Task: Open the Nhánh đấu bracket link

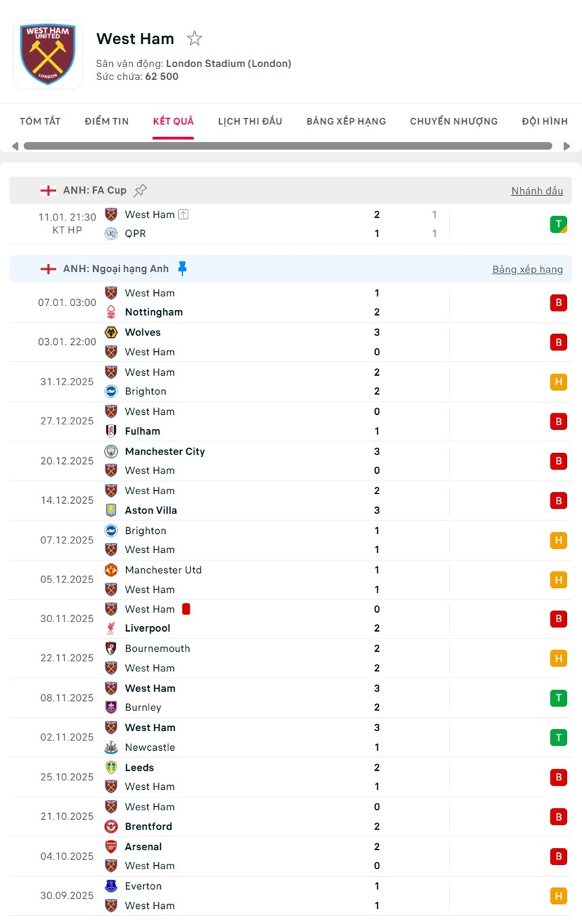Action: click(537, 190)
